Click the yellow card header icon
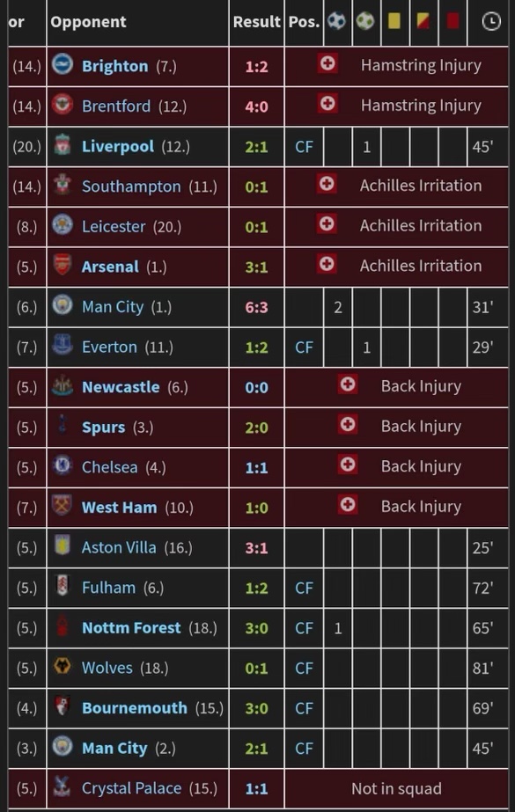 click(394, 21)
